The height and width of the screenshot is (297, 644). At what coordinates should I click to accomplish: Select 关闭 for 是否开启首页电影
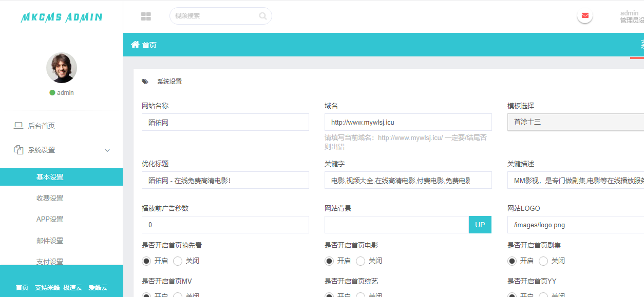[x=361, y=261]
